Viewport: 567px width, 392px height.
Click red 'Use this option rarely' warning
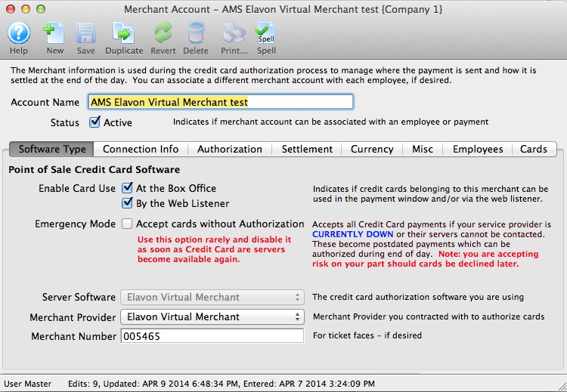tap(214, 249)
